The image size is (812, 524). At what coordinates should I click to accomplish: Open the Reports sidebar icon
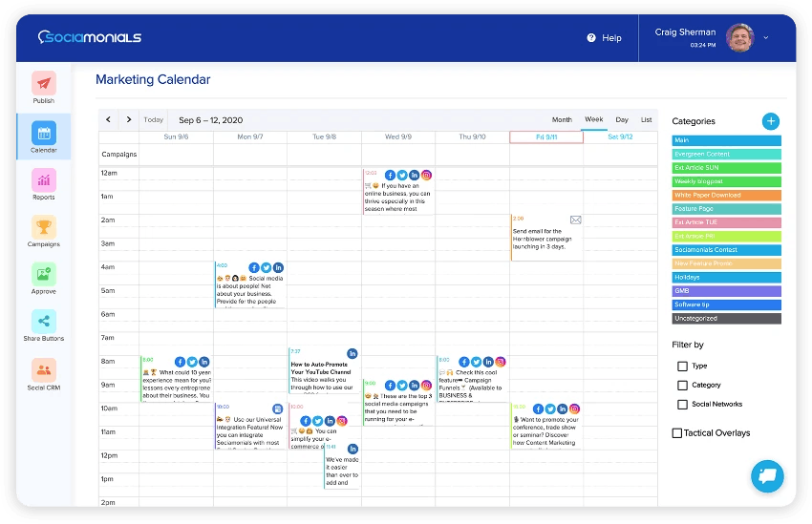[x=44, y=179]
